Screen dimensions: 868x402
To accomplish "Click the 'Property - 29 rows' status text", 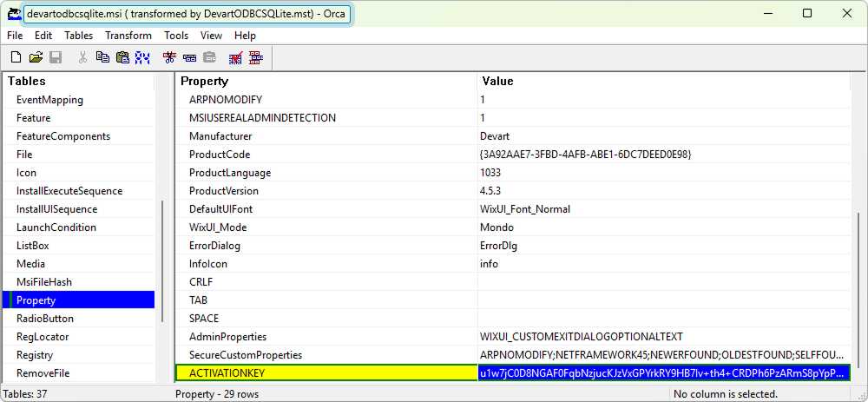I will 217,395.
